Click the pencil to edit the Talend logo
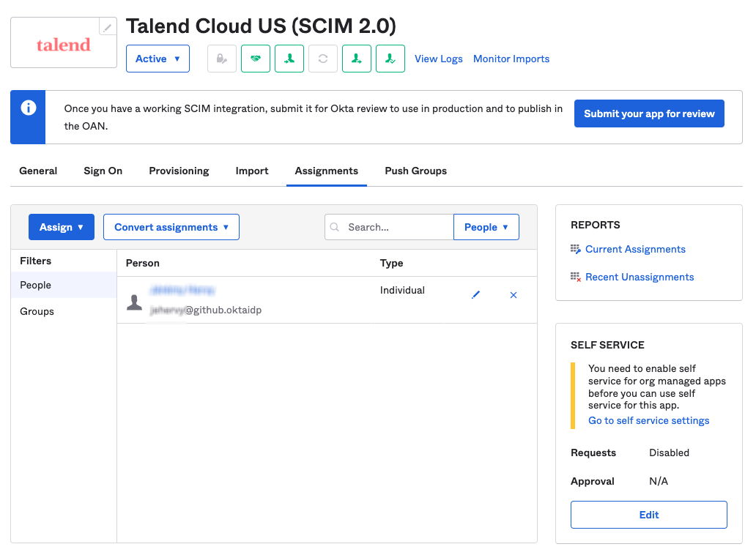Viewport: 756px width, 555px height. click(x=108, y=26)
